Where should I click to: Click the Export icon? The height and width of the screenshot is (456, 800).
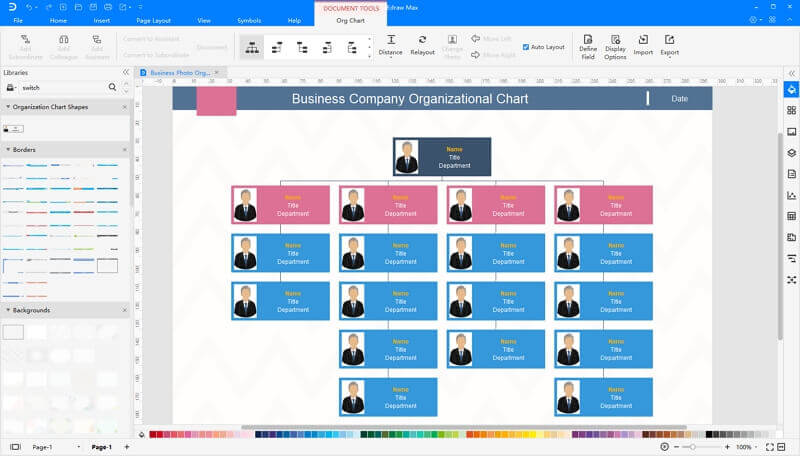(669, 40)
